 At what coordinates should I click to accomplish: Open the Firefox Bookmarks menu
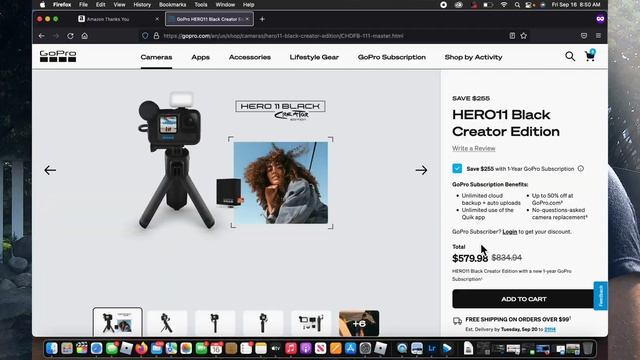(x=173, y=5)
